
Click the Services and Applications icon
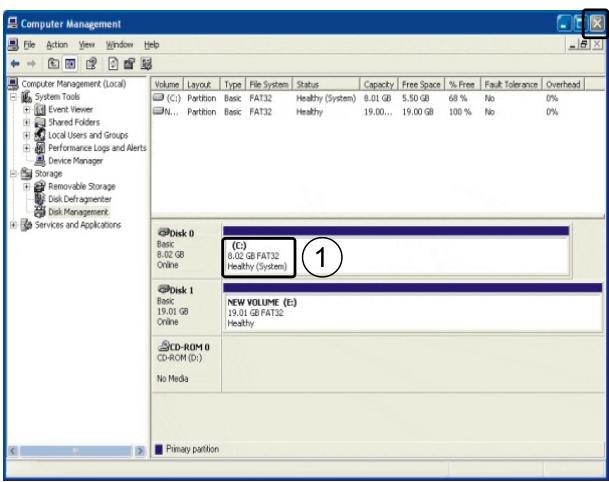point(26,224)
